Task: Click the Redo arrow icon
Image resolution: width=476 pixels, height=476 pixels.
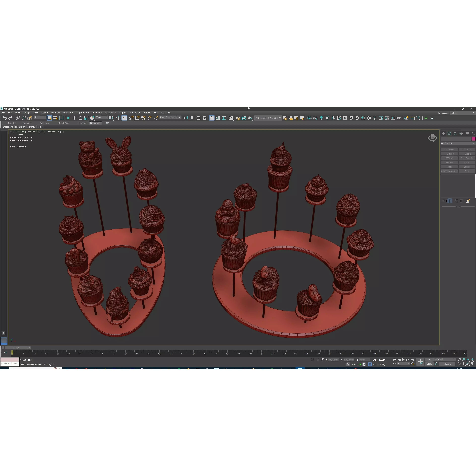Action: pos(10,118)
